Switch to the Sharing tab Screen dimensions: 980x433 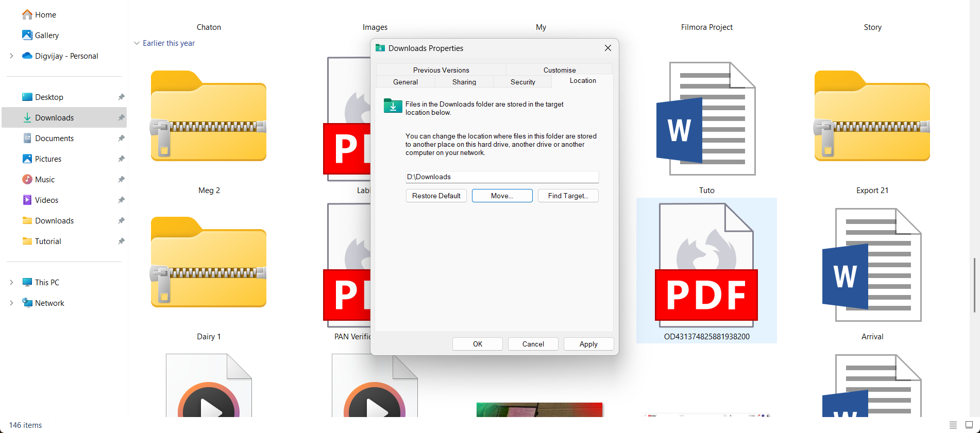point(464,82)
